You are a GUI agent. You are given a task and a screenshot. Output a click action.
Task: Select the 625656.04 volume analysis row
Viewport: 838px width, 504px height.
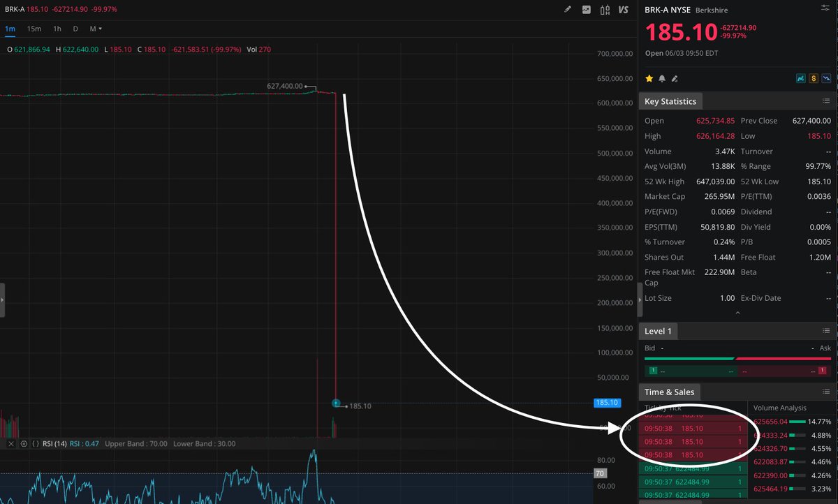click(793, 422)
